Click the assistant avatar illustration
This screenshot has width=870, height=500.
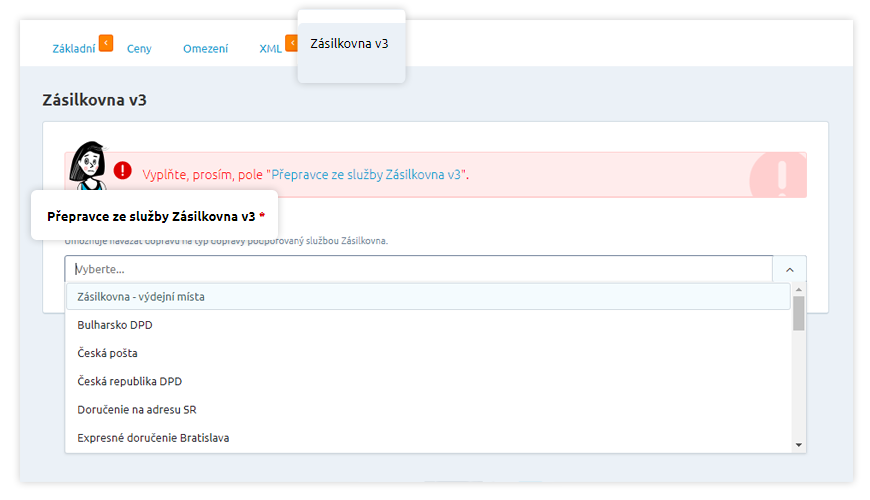pyautogui.click(x=88, y=165)
